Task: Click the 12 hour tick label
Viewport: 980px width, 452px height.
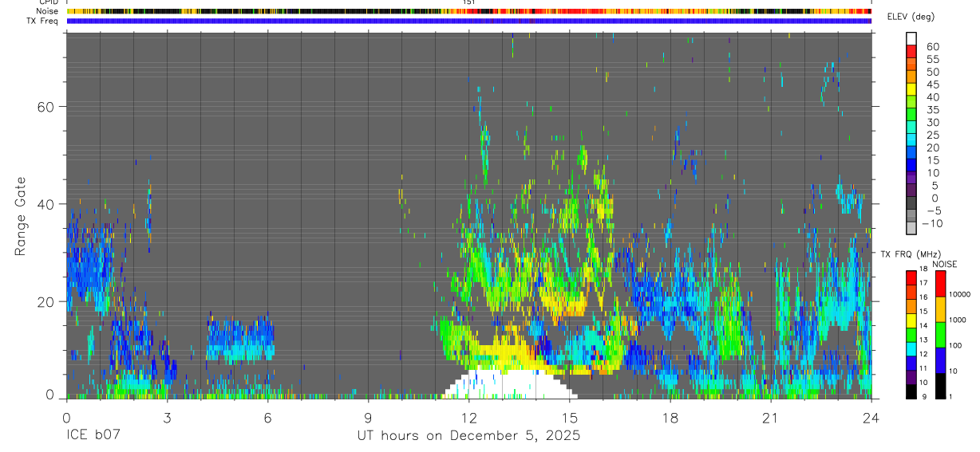Action: pos(468,419)
